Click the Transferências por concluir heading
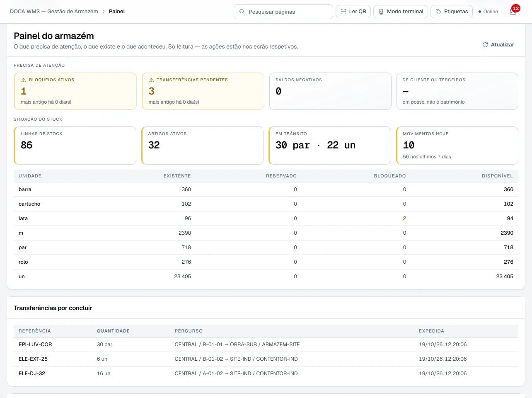 tap(53, 308)
